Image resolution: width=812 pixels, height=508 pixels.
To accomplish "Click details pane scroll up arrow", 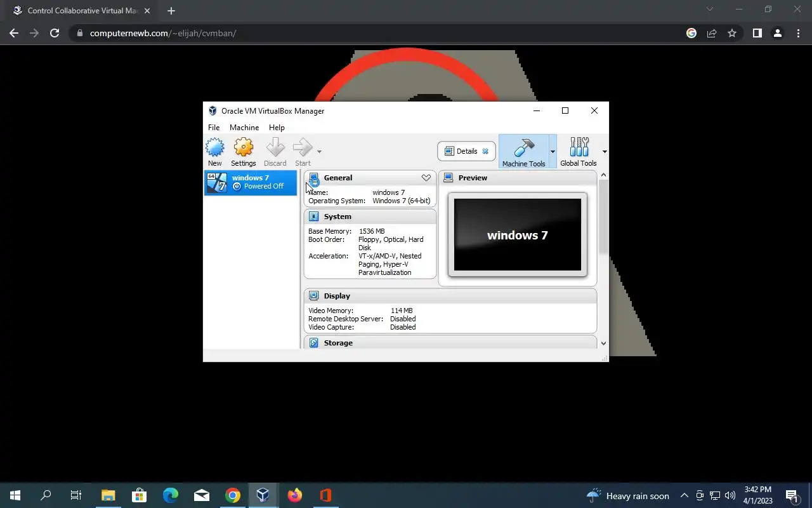I will pos(603,175).
